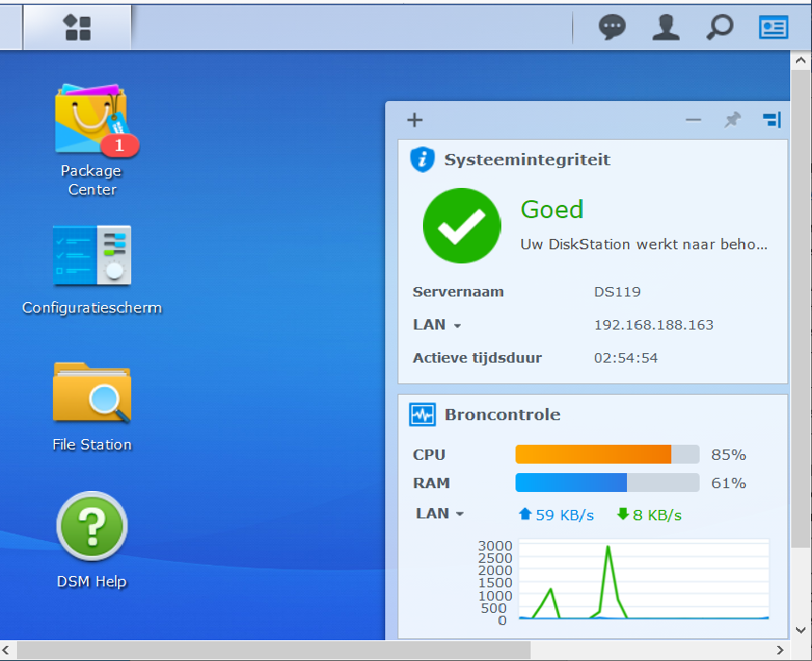This screenshot has height=661, width=812.
Task: Open the Broncontrole widget title
Action: click(502, 415)
